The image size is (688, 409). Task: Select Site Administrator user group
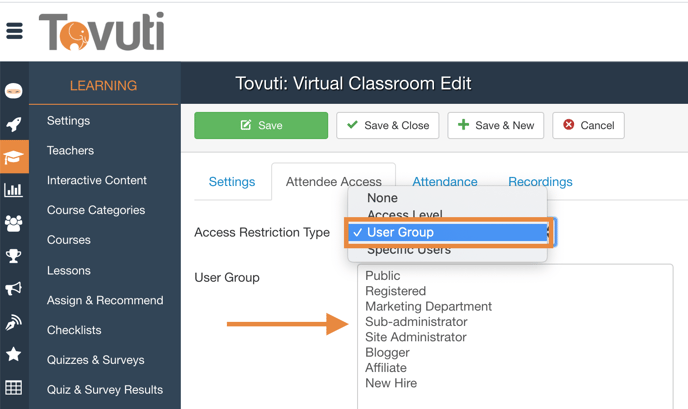coord(416,337)
